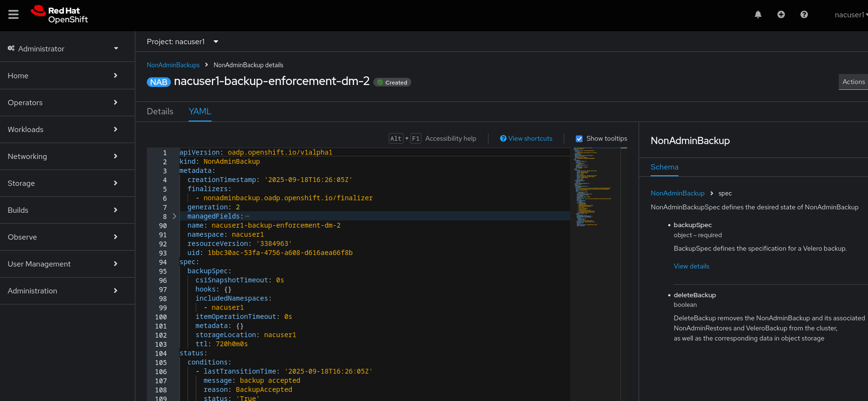Select the Schema tab in sidebar
The image size is (868, 401).
click(x=664, y=167)
